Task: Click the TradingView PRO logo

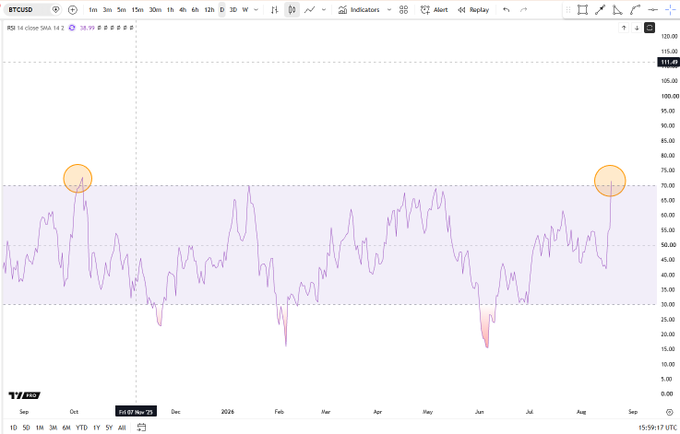Action: 24,395
